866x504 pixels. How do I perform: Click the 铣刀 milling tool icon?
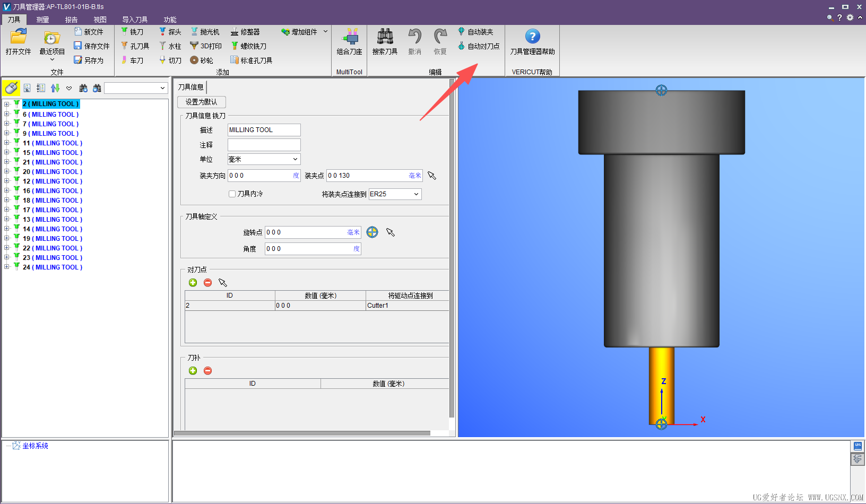coord(125,32)
